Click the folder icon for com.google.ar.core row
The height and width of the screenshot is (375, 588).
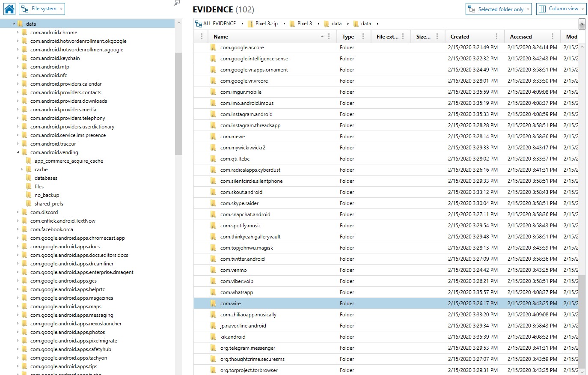click(x=213, y=48)
